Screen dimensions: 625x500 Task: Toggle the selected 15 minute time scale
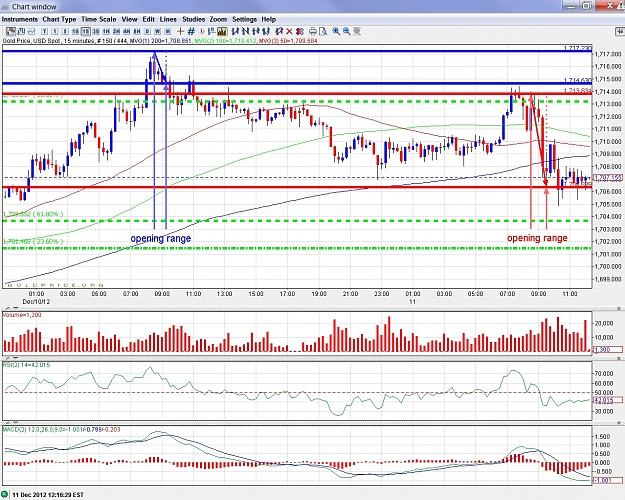pos(86,31)
